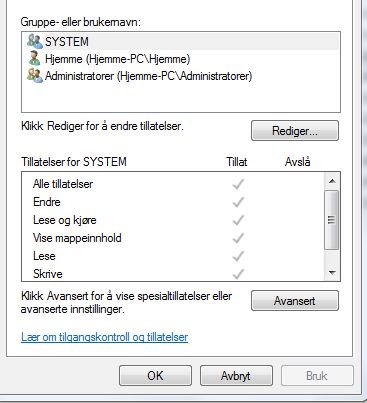Click Tillat checkmark for Lese og kjøre
Screen dimensions: 367x403
(x=238, y=220)
